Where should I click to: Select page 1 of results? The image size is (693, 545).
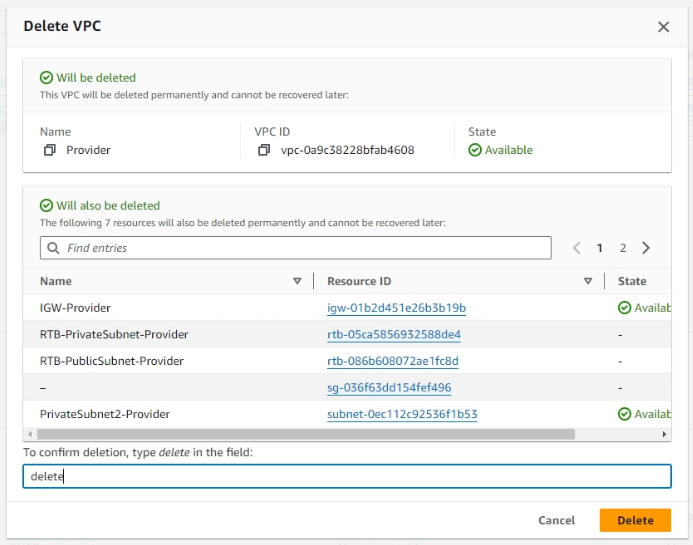point(600,248)
